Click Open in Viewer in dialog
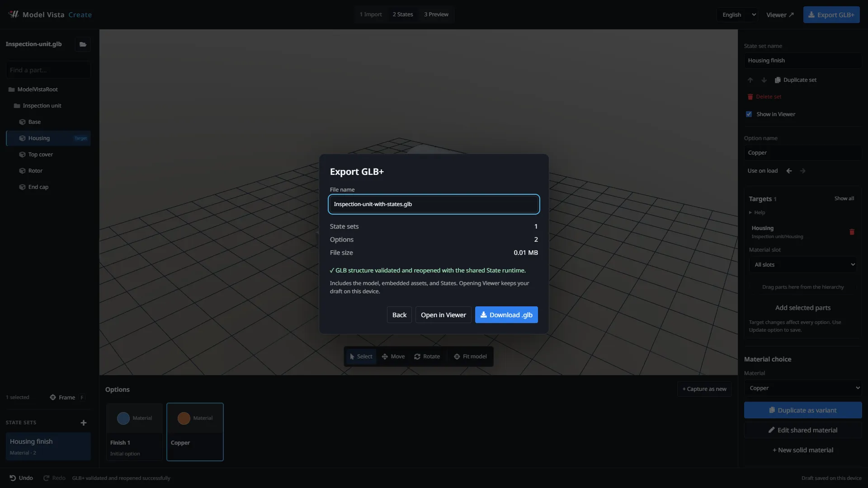Screen dimensions: 868x488 [x=443, y=315]
